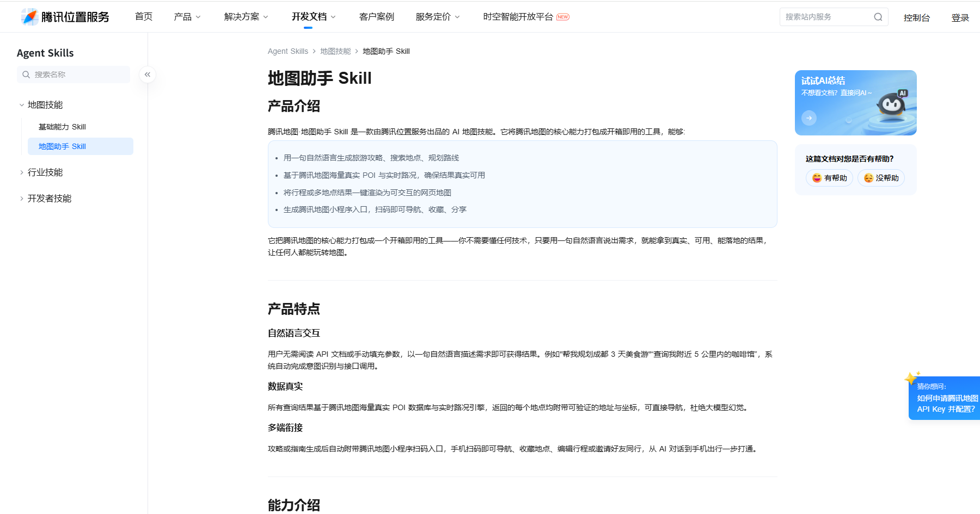980x514 pixels.
Task: Open the 开发文档 dropdown menu
Action: 314,17
